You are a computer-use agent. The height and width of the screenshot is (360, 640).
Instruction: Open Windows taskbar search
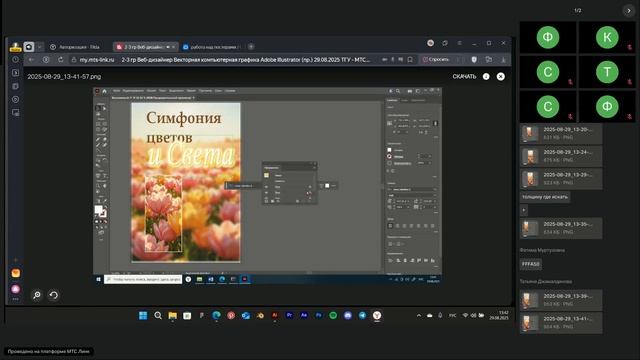[x=158, y=316]
